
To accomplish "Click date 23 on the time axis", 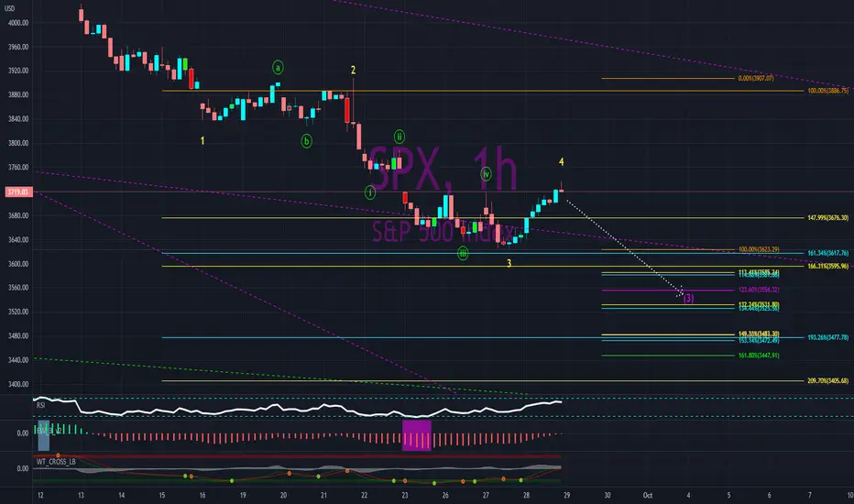I will (x=405, y=495).
